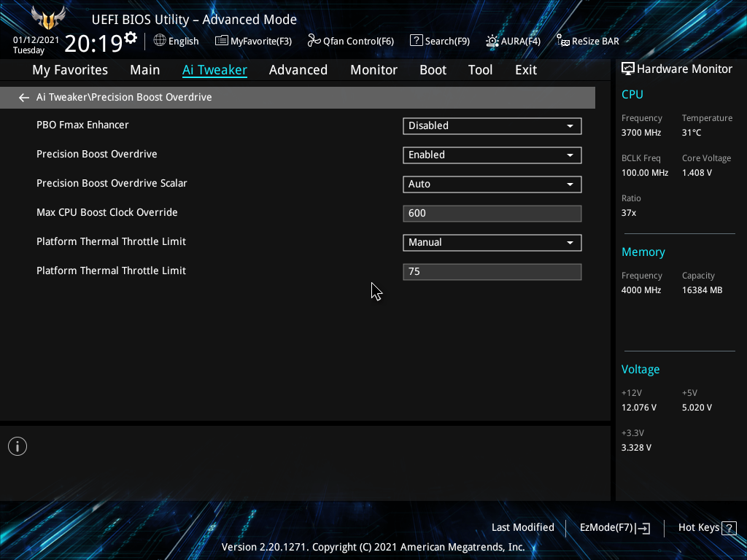This screenshot has width=747, height=560.
Task: Go back using the left arrow icon
Action: click(24, 98)
